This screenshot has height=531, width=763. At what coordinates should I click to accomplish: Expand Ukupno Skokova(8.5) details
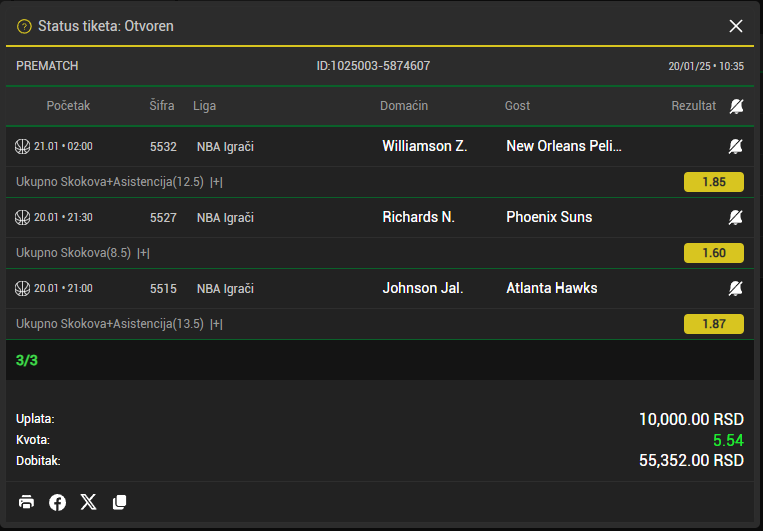pos(143,253)
